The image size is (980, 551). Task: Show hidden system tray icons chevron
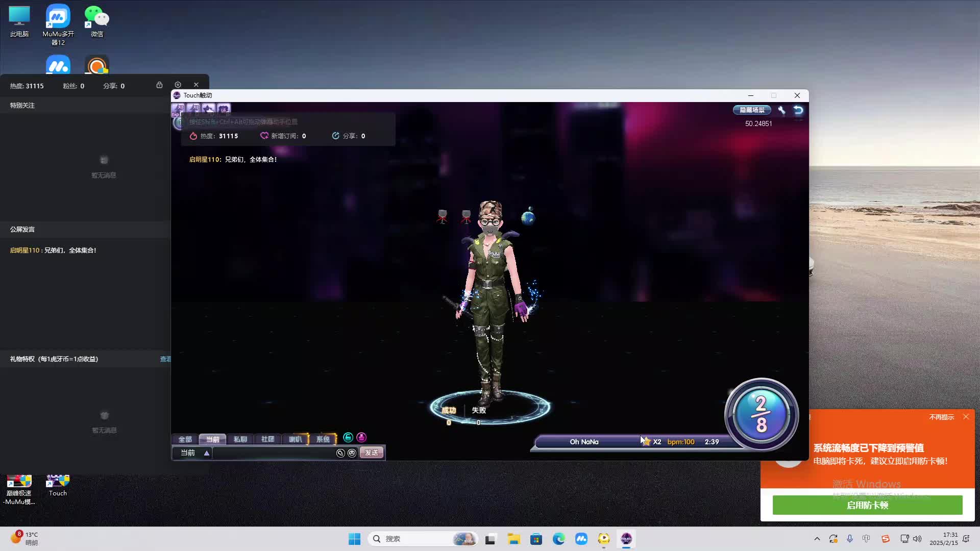(x=817, y=539)
